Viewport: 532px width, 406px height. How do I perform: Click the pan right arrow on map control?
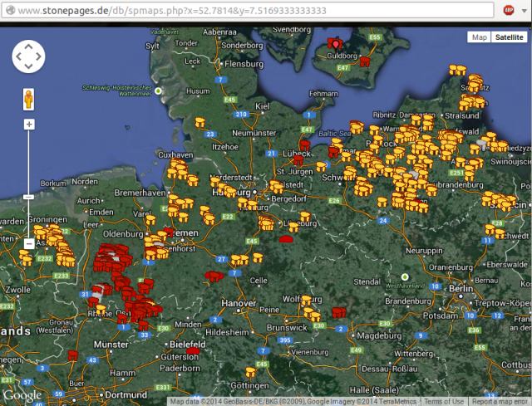click(38, 56)
